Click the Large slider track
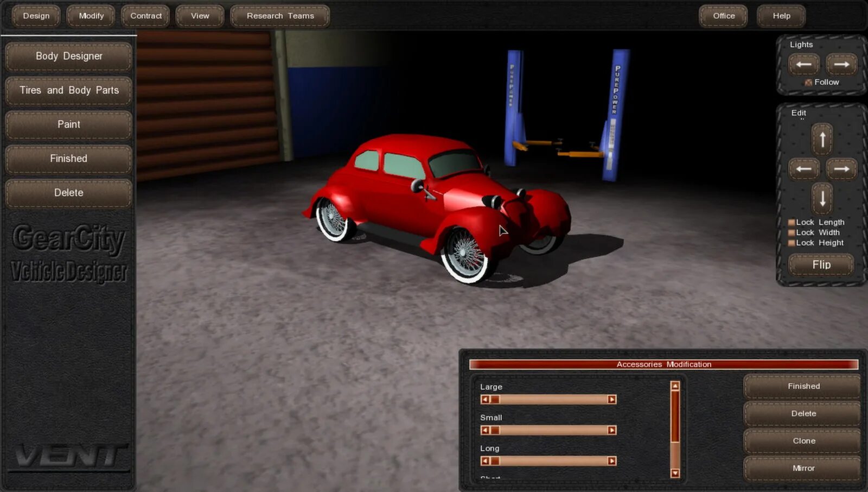 [x=548, y=400]
